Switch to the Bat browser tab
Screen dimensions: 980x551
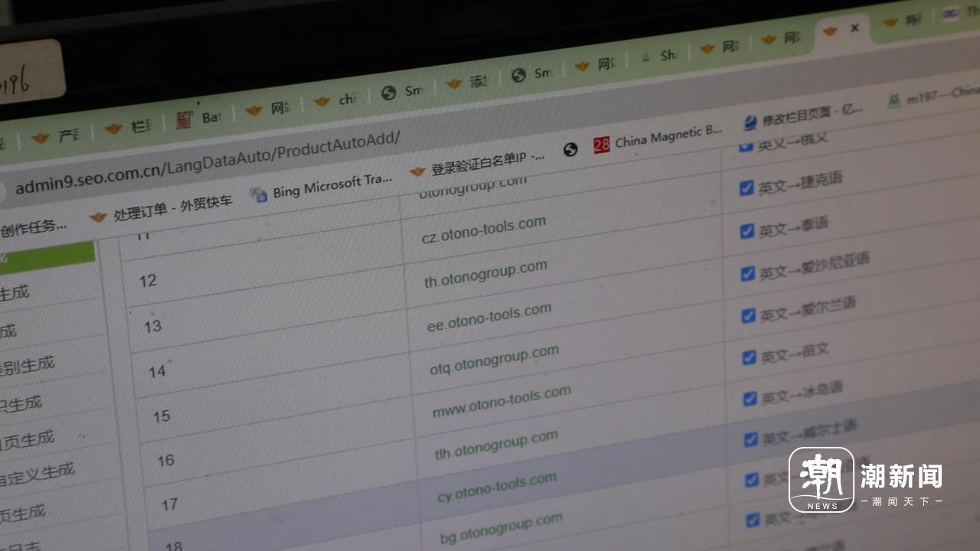[198, 119]
